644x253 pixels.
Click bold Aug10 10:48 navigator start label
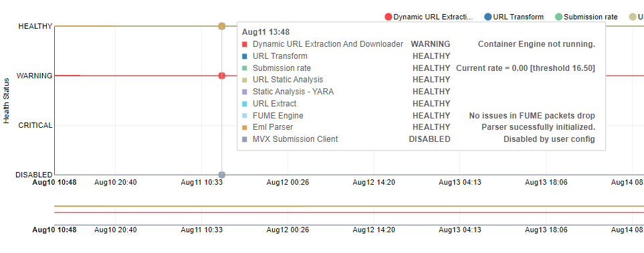(54, 230)
